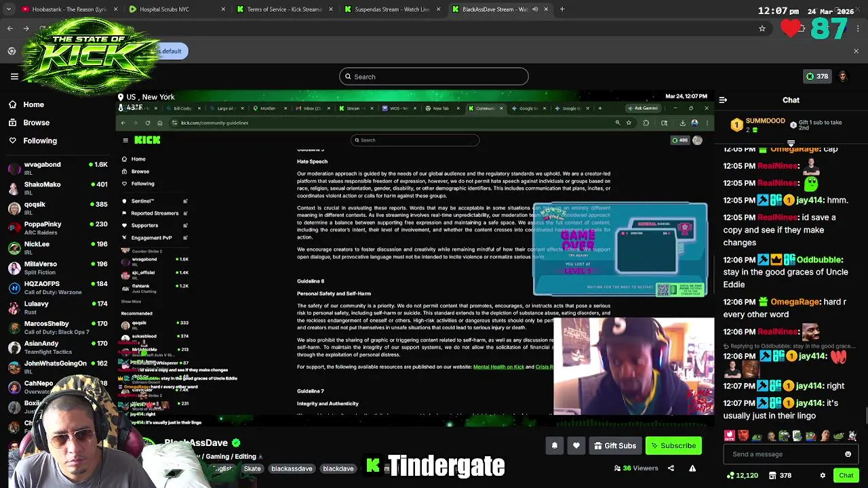Image resolution: width=868 pixels, height=488 pixels.
Task: Open MillaVerso Split Fiction stream
Action: pyautogui.click(x=58, y=267)
